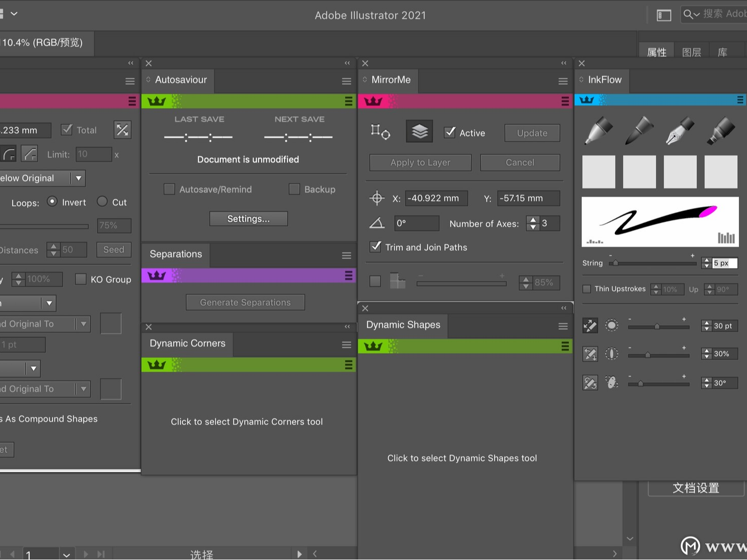Viewport: 747px width, 560px height.
Task: Switch to the 属性 tab
Action: point(657,51)
